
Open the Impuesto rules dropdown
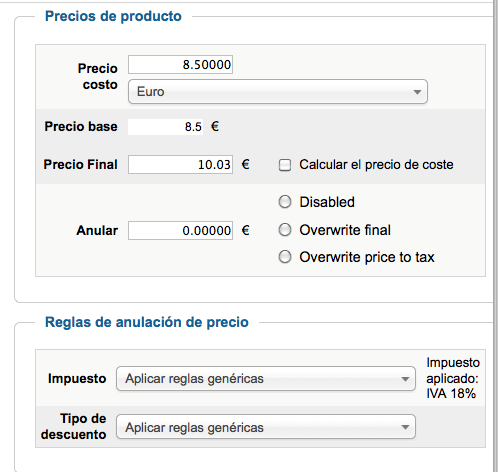click(x=266, y=379)
